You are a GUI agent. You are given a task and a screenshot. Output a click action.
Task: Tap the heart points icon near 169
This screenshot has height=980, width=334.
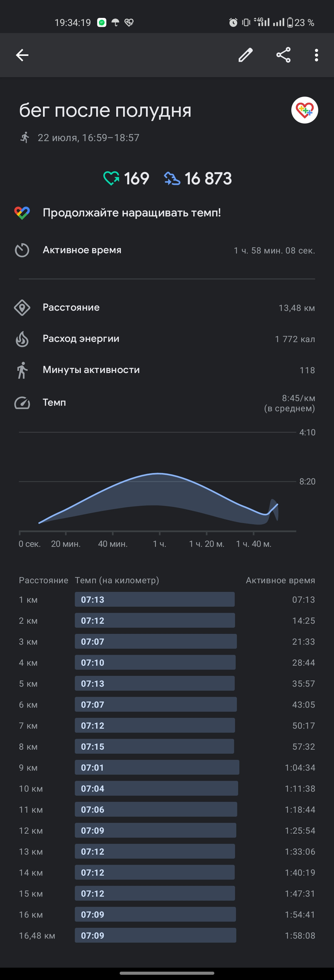111,178
